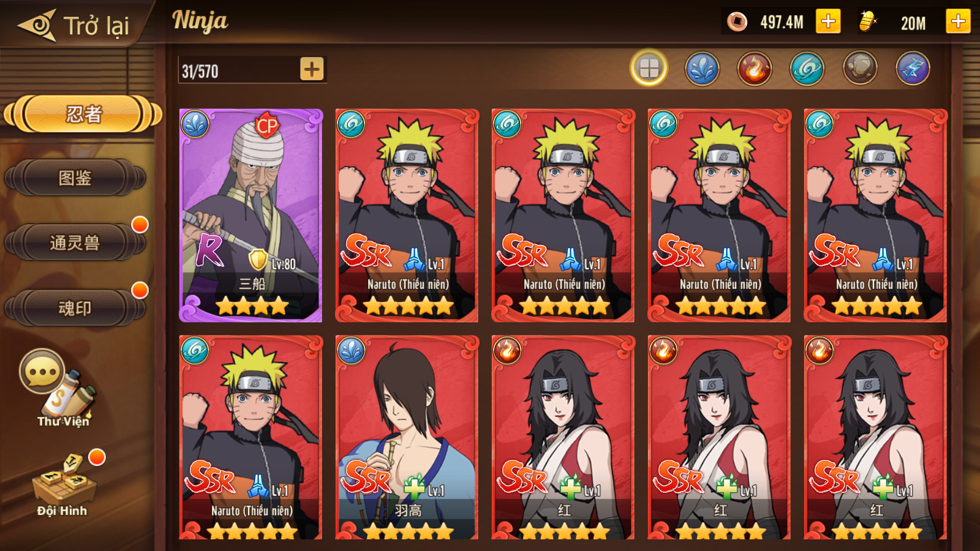The height and width of the screenshot is (551, 980).
Task: Filter ninjas by water element icon
Action: (x=702, y=68)
